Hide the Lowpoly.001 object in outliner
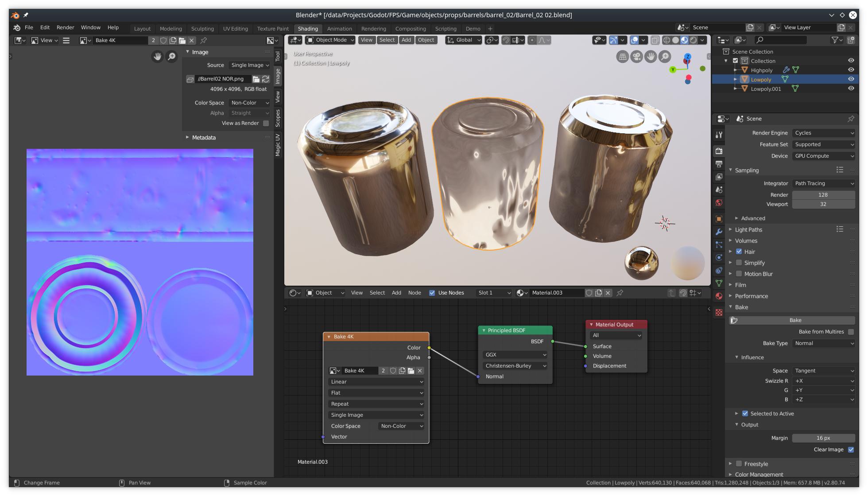Image resolution: width=868 pixels, height=496 pixels. click(x=851, y=89)
